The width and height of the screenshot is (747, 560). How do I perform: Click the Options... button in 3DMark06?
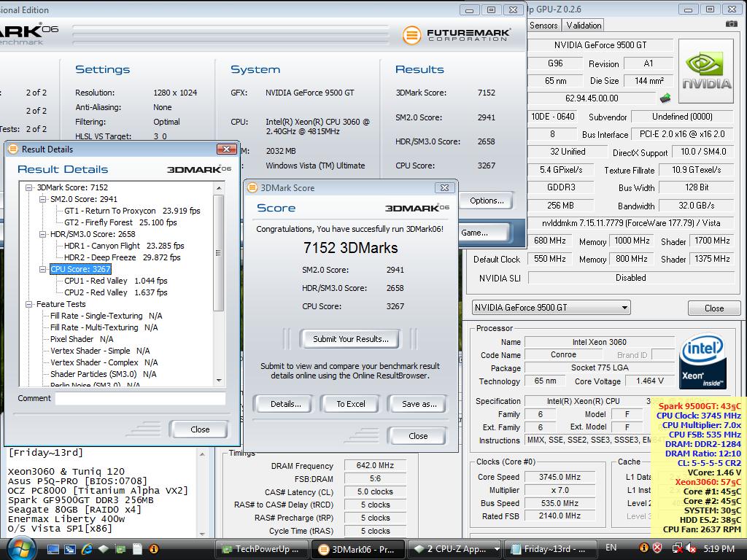(487, 201)
